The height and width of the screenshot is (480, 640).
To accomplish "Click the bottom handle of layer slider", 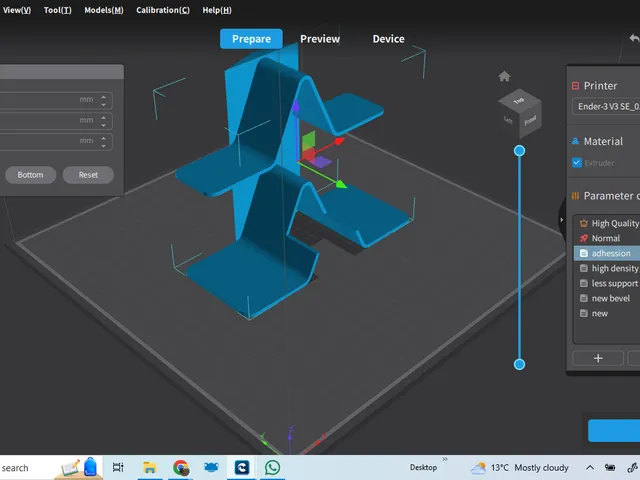I will tap(519, 364).
